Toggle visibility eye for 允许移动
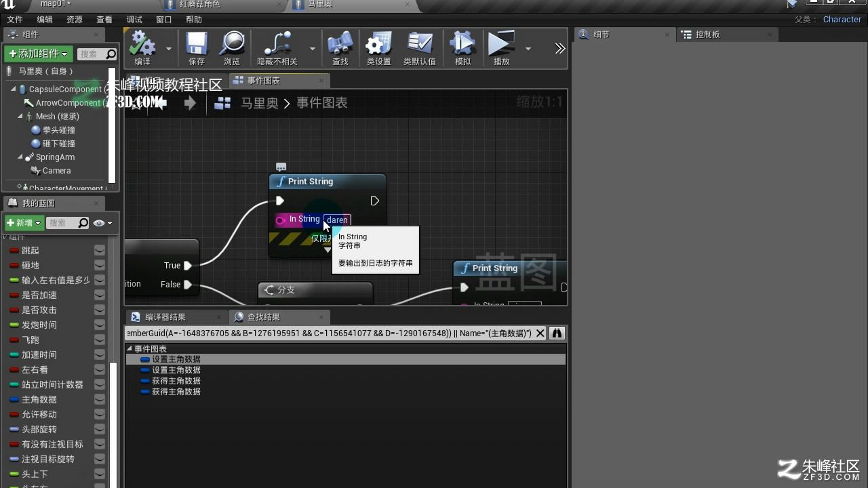The width and height of the screenshot is (868, 488). pos(100,415)
